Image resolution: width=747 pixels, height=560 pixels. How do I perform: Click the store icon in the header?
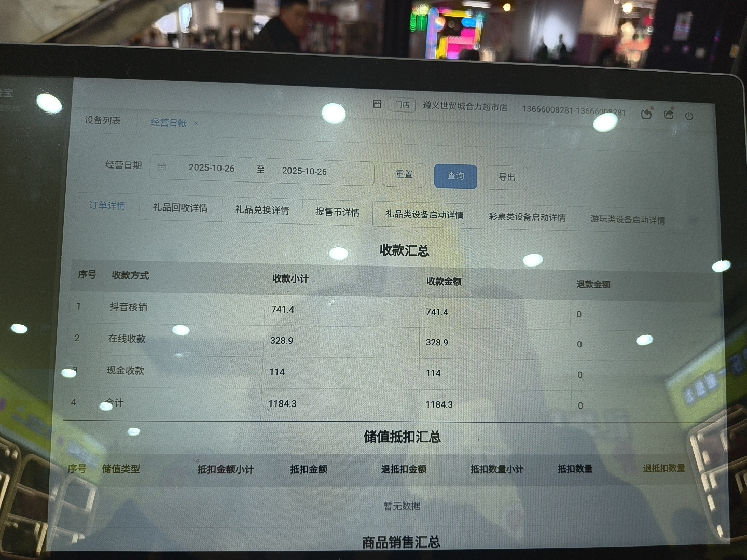[x=377, y=104]
